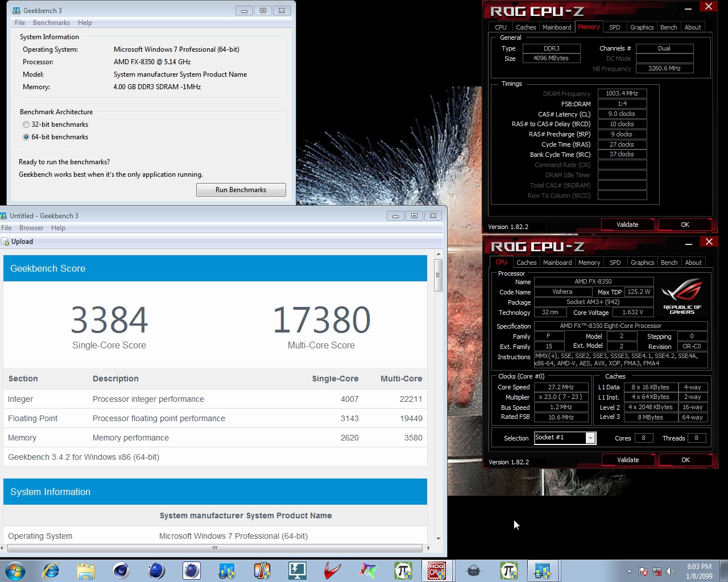Screen dimensions: 728x582
Task: Switch to SPD tab in upper CPU-Z window
Action: tap(615, 27)
